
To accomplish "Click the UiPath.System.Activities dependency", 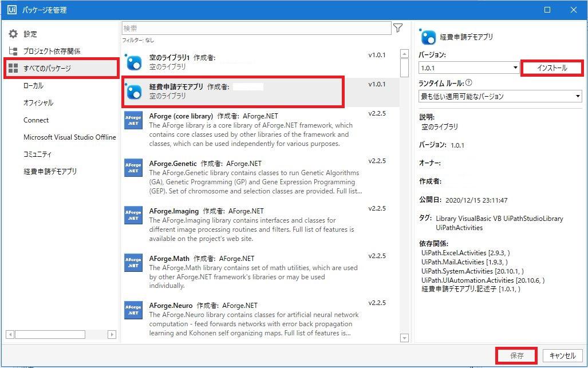I will pos(472,271).
